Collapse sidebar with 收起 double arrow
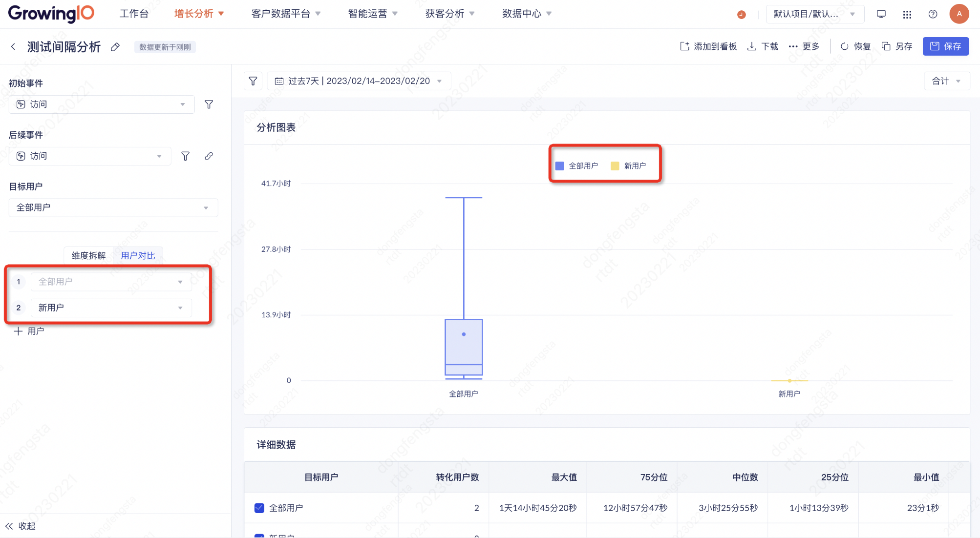This screenshot has width=980, height=538. coord(9,526)
